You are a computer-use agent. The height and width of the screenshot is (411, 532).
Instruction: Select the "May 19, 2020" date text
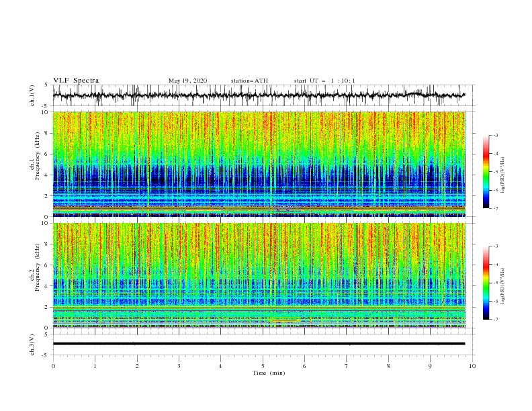click(x=187, y=81)
